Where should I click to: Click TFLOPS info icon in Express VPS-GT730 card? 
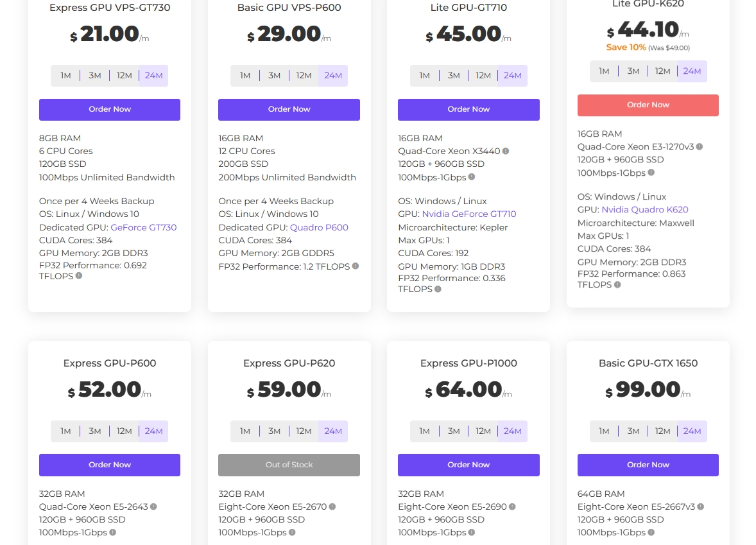79,276
